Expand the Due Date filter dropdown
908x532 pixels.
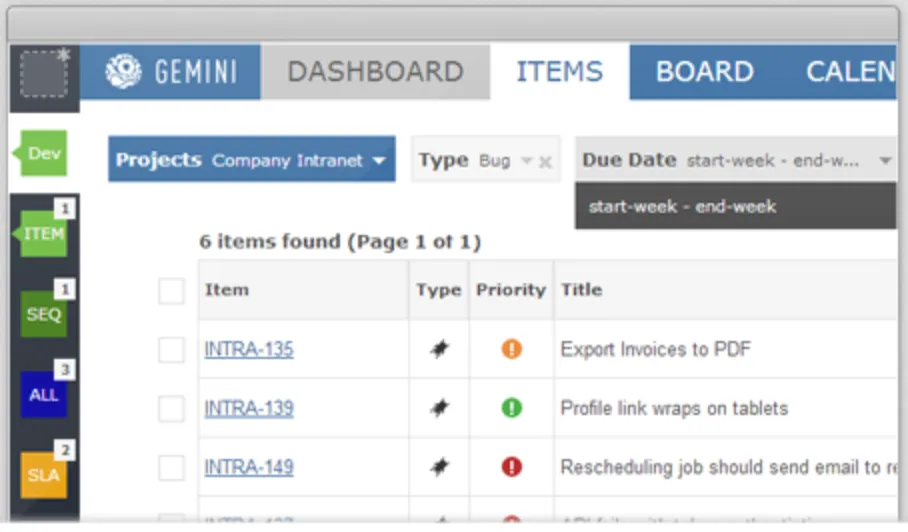click(x=885, y=161)
